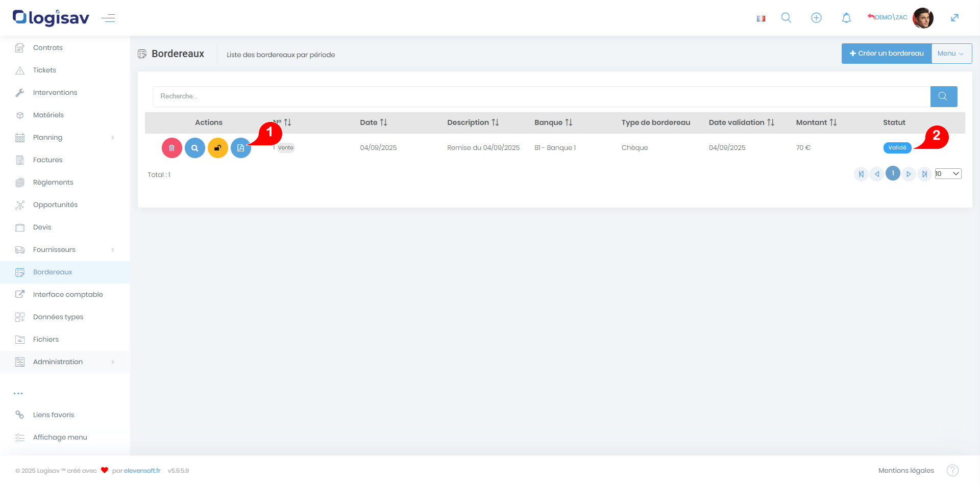Open Interface comptable menu item
This screenshot has width=980, height=486.
click(68, 294)
